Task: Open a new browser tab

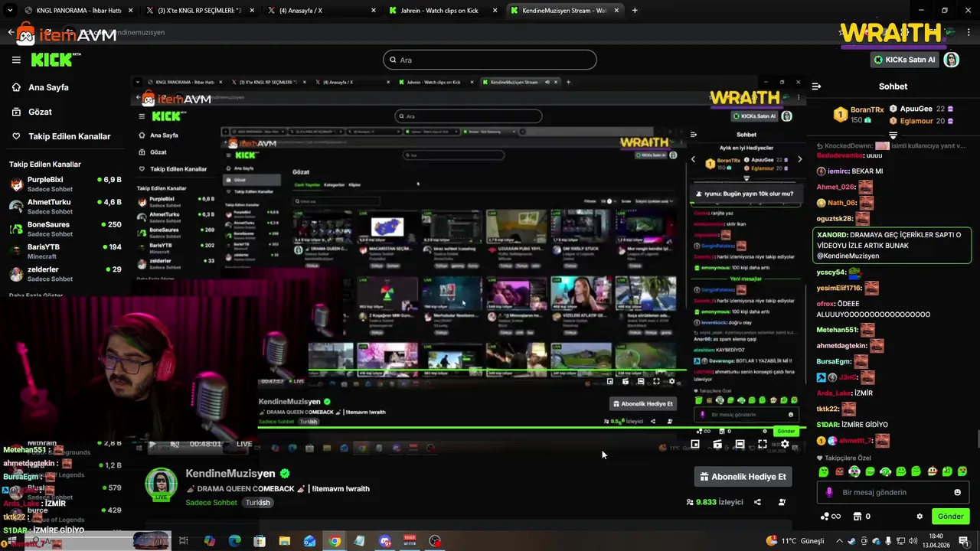Action: click(x=635, y=10)
